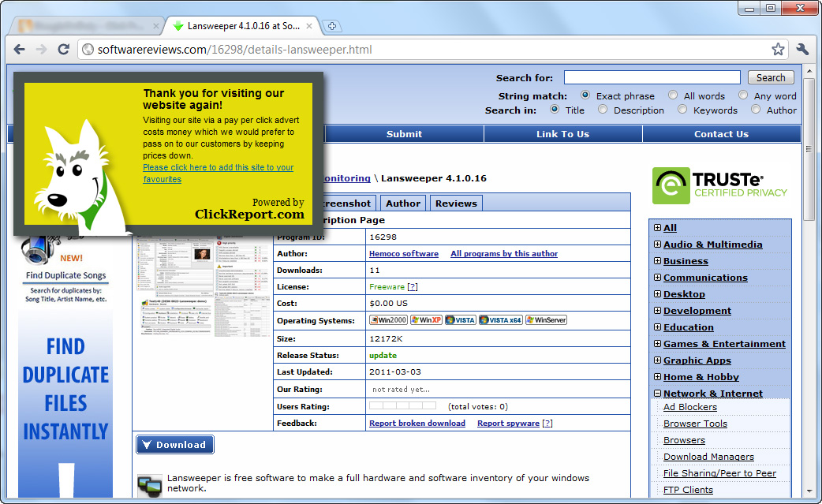822x504 pixels.
Task: Click the Report broken download link
Action: [x=417, y=424]
